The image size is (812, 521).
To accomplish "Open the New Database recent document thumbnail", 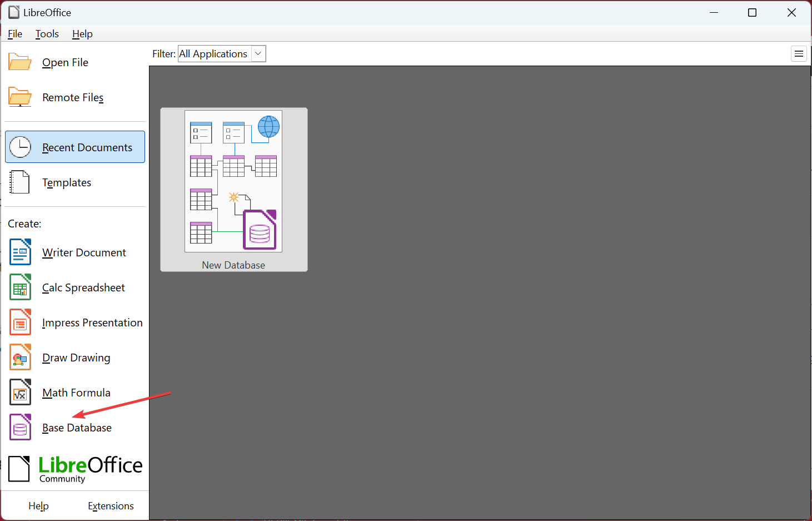I will [233, 181].
